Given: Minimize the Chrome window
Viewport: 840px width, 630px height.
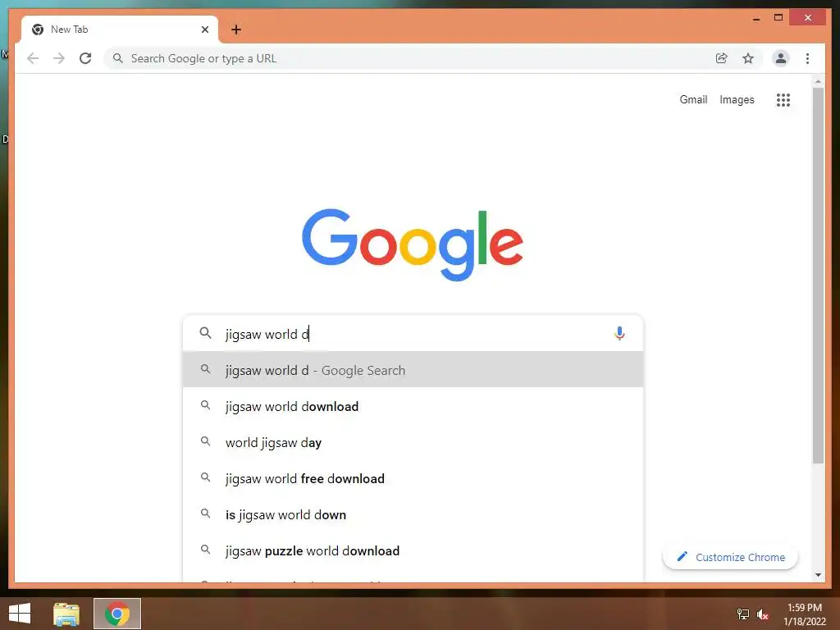Looking at the screenshot, I should point(756,18).
